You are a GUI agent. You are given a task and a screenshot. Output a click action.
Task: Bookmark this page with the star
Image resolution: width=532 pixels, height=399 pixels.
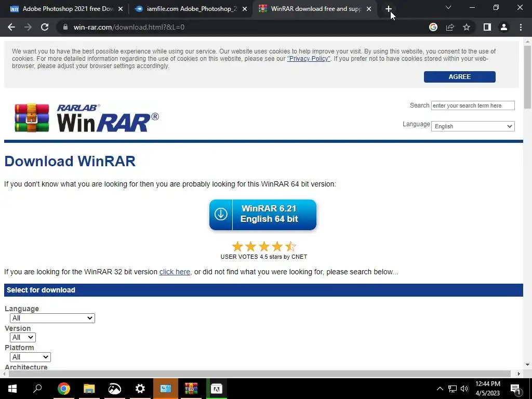467,27
